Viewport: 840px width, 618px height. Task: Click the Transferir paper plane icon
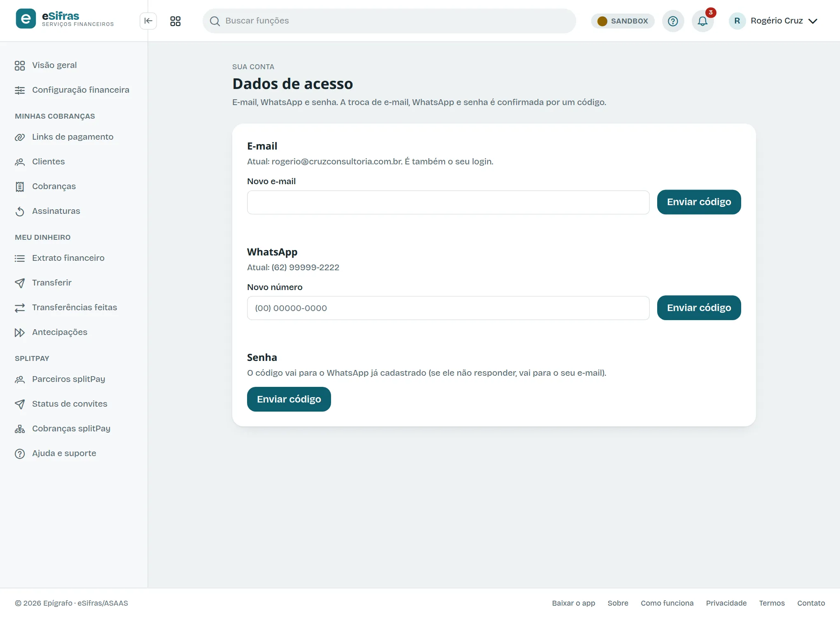pos(20,283)
